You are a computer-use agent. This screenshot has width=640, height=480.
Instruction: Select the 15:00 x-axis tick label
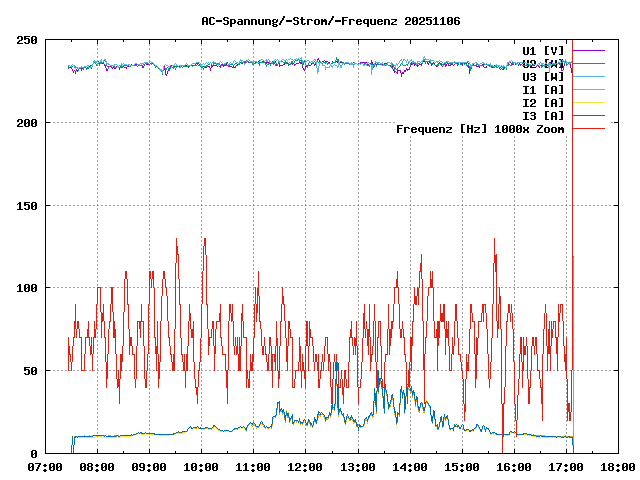[x=461, y=467]
